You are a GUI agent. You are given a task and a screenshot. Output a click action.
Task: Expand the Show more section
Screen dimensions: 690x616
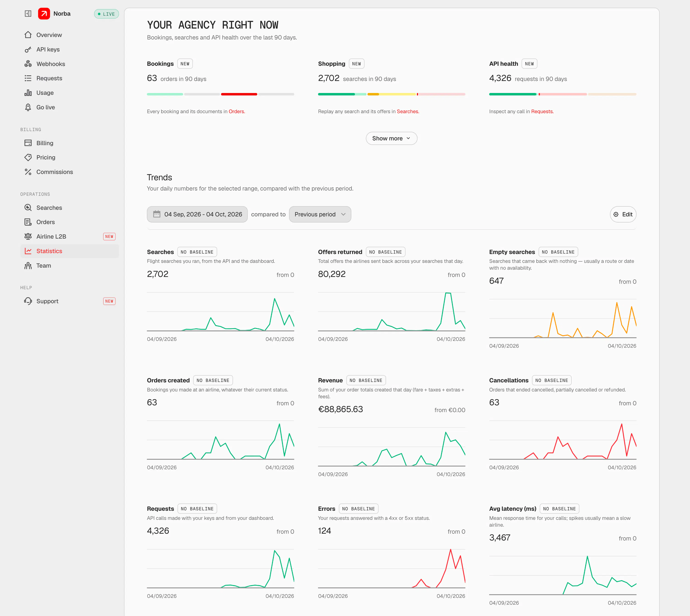[391, 138]
